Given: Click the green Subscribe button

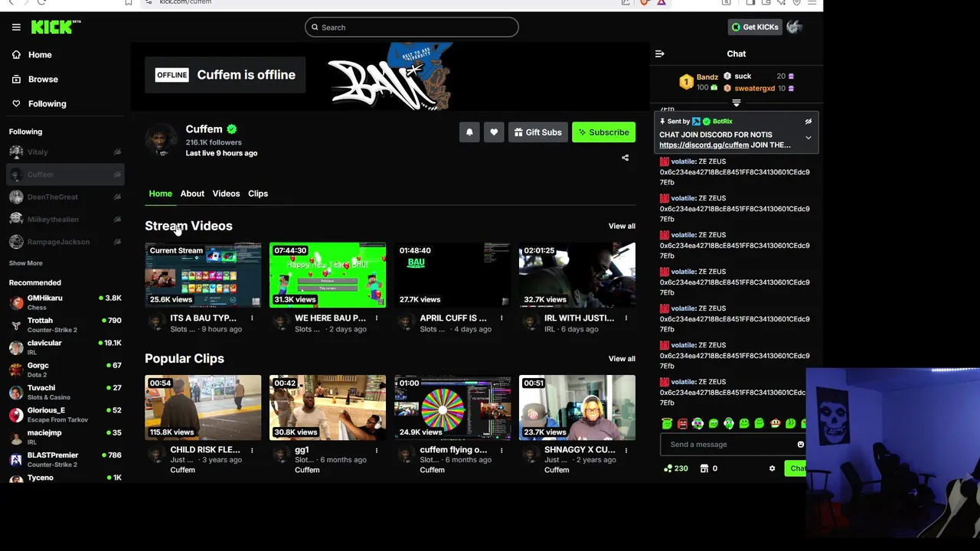Looking at the screenshot, I should pos(604,132).
